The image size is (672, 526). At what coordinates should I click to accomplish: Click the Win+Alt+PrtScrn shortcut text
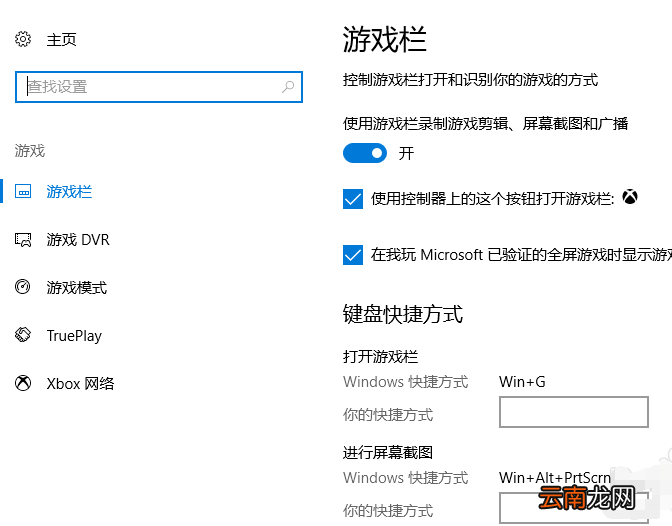[x=555, y=478]
